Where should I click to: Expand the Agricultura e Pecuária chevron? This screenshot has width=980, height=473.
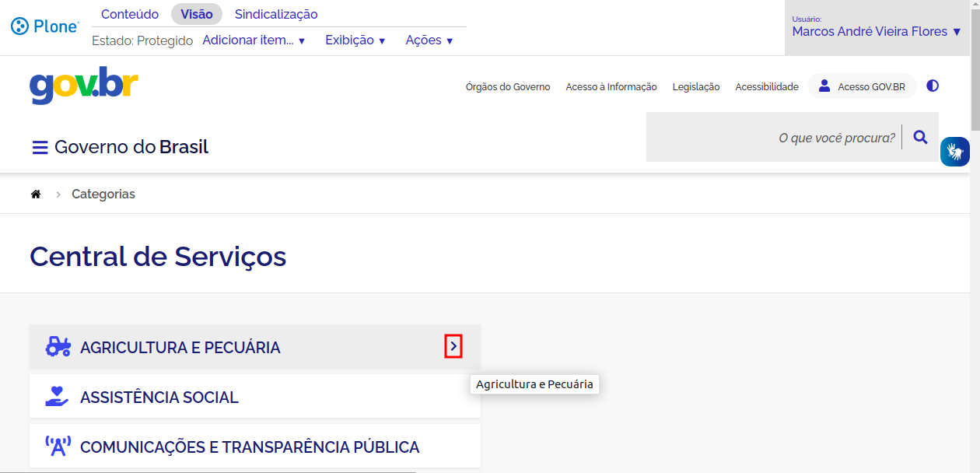coord(453,347)
